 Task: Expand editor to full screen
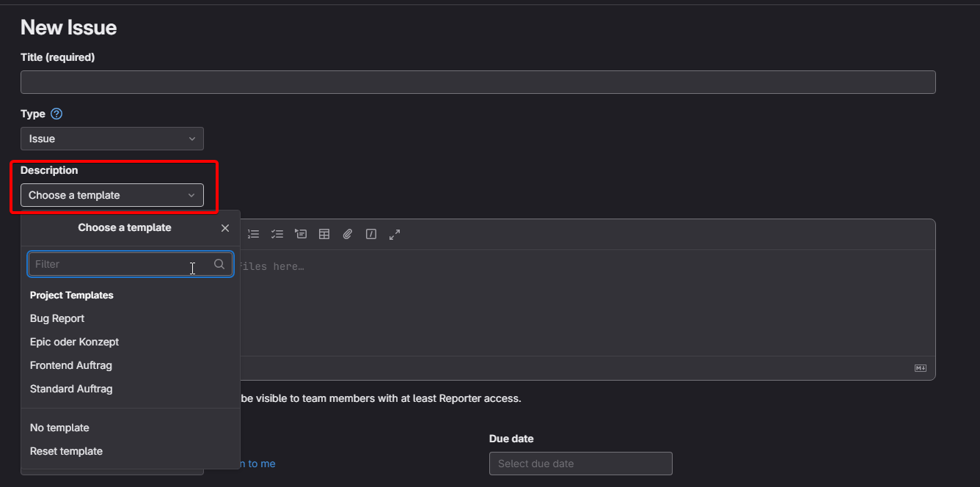[395, 234]
